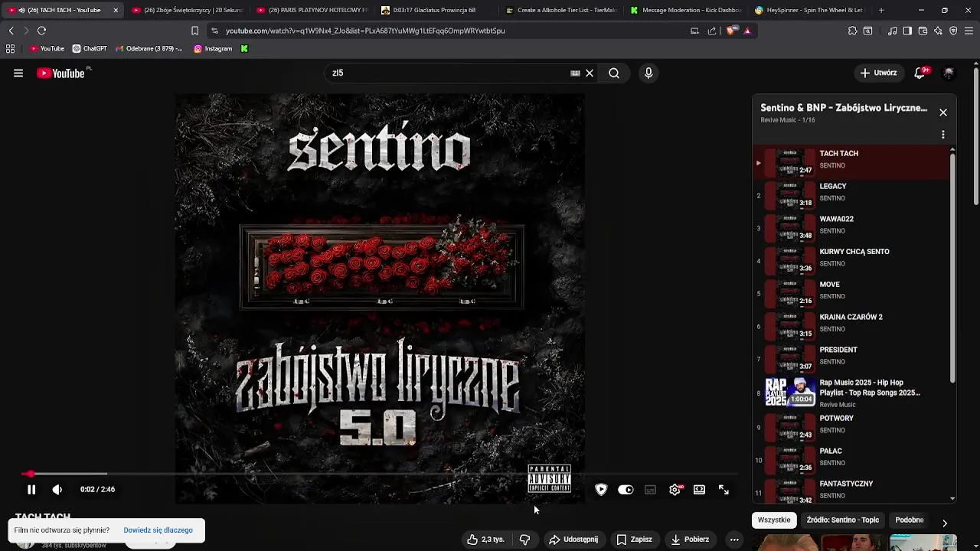980x551 pixels.
Task: Open Brave Rewards triangle icon
Action: click(x=747, y=31)
